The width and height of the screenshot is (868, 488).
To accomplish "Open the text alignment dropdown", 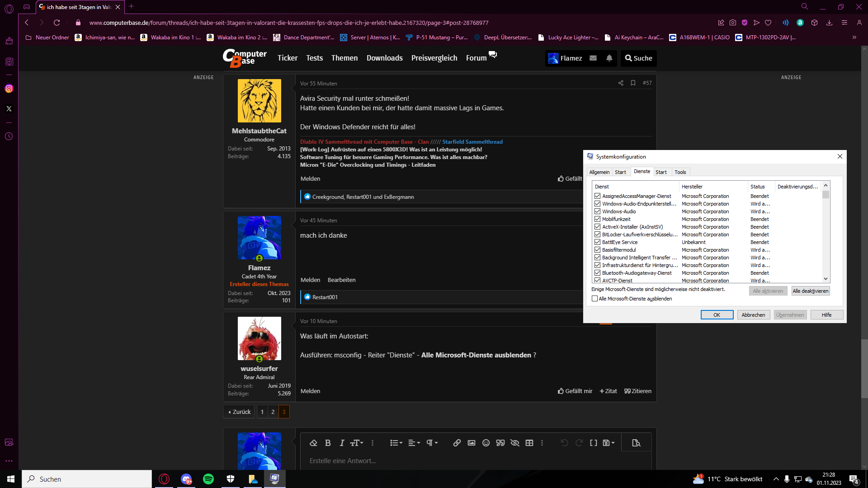I will (414, 443).
